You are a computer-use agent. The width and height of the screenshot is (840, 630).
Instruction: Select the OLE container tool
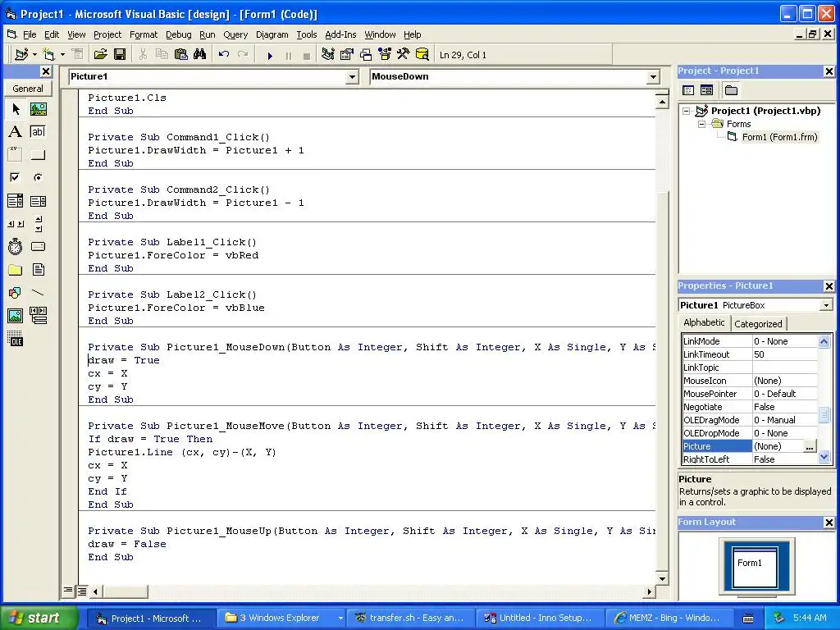pos(16,339)
